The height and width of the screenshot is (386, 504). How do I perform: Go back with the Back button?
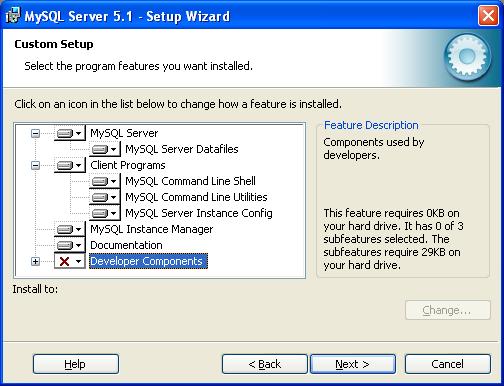[x=265, y=364]
